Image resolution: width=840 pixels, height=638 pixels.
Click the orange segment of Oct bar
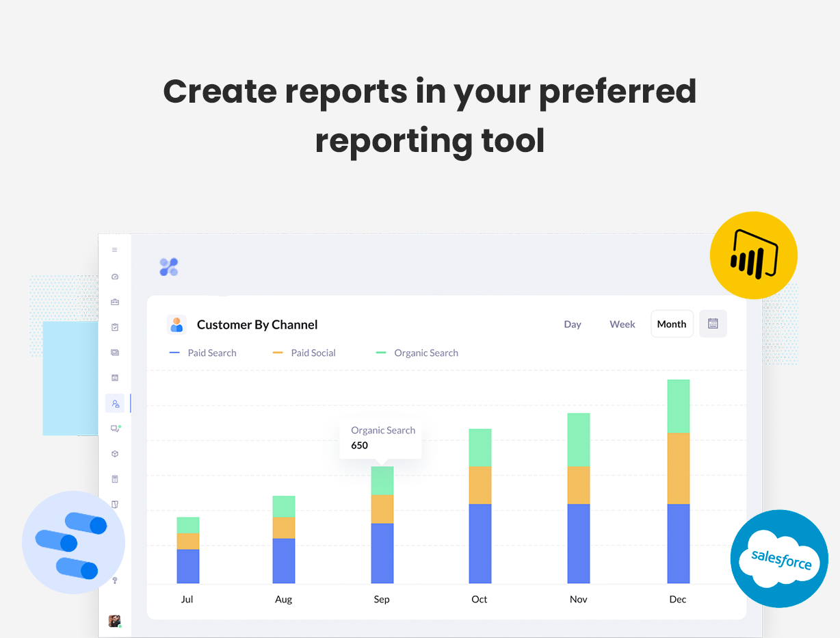pos(480,485)
